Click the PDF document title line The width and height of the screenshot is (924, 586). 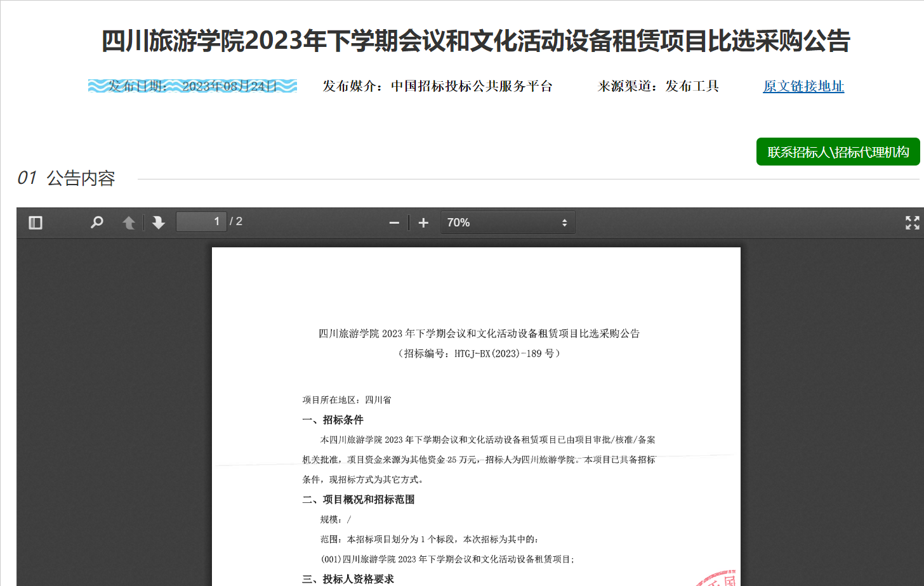click(479, 334)
